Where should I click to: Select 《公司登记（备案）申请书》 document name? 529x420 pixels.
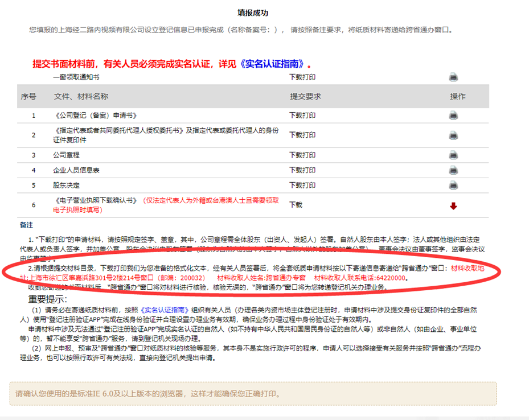point(96,116)
